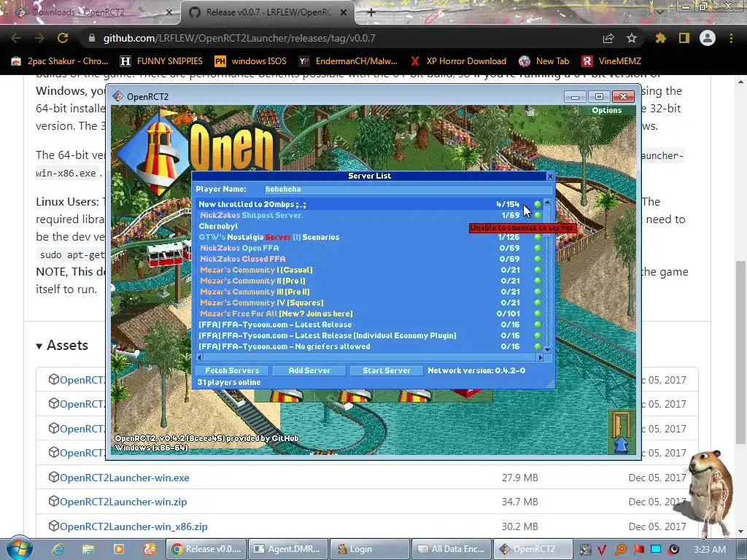The image size is (747, 560).
Task: Click the red V tray icon
Action: [x=602, y=550]
